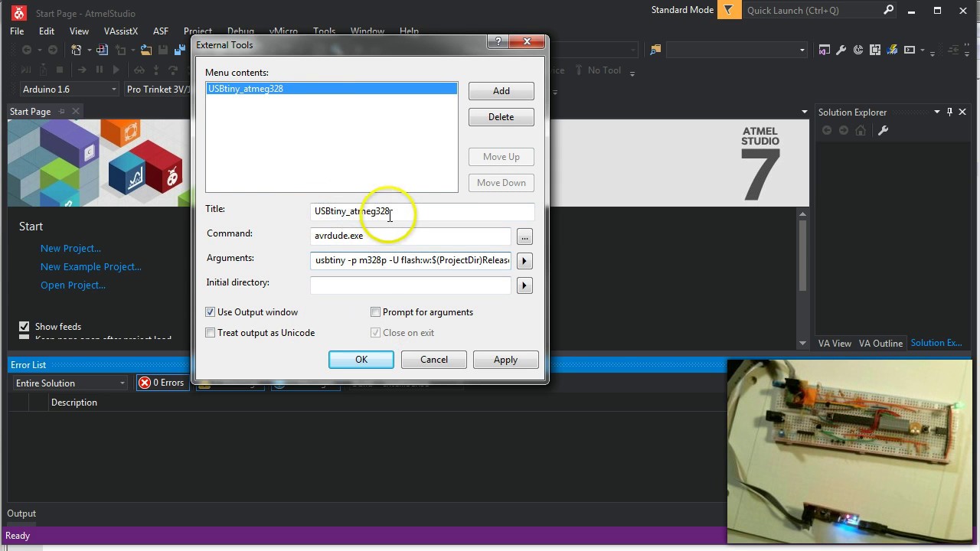This screenshot has width=980, height=551.
Task: Click the Open Project... link
Action: click(x=73, y=285)
